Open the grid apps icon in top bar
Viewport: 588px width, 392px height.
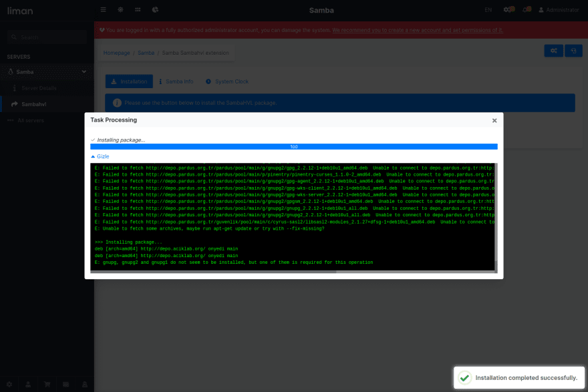(x=138, y=10)
